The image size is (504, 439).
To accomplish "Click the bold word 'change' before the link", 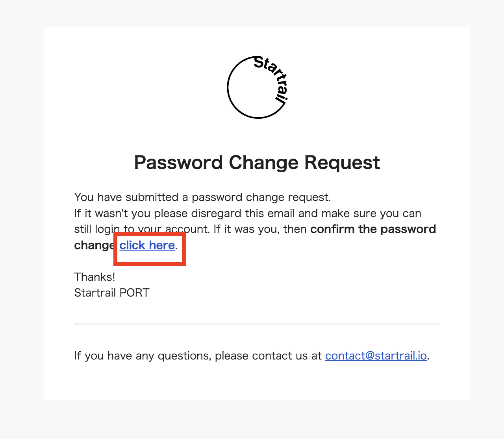I will (x=94, y=245).
